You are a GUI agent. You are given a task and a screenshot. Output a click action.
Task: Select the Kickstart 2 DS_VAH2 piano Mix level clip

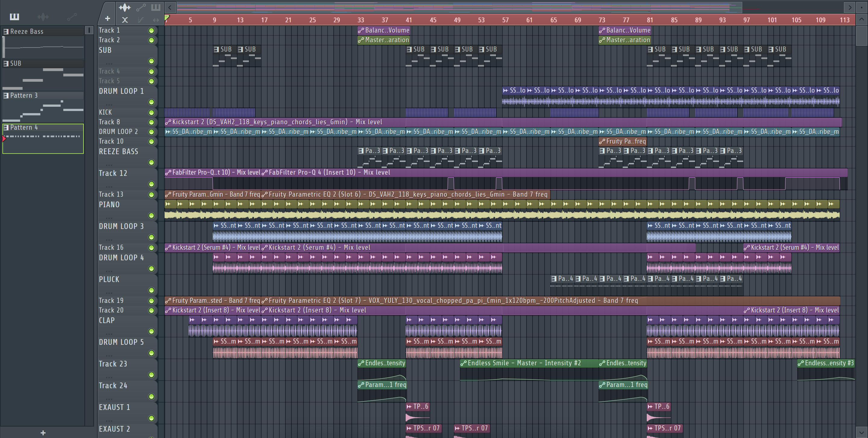[x=503, y=122]
